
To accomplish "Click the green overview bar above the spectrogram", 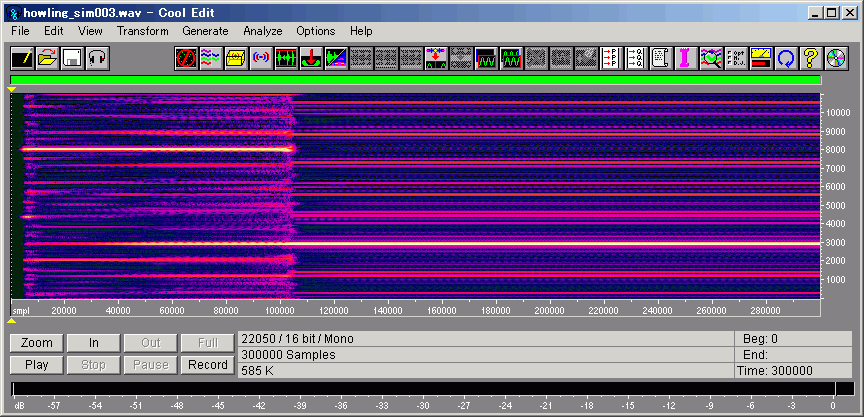I will [x=415, y=80].
